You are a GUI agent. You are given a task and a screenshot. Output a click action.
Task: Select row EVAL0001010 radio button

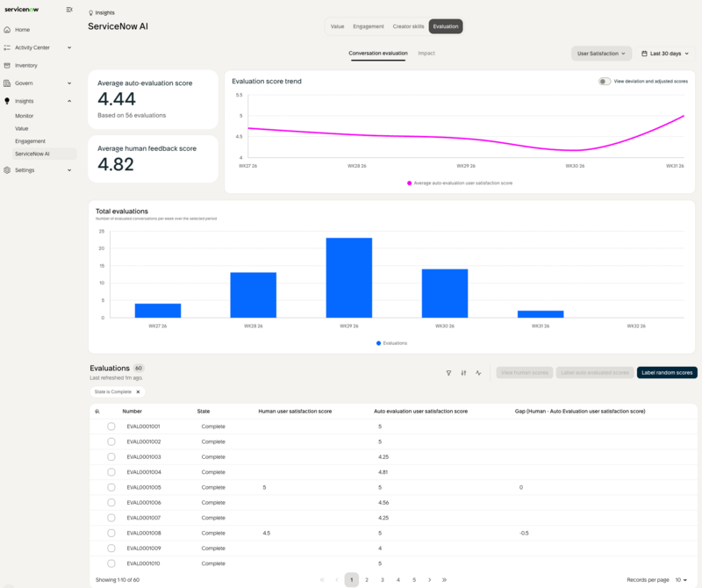(x=111, y=563)
